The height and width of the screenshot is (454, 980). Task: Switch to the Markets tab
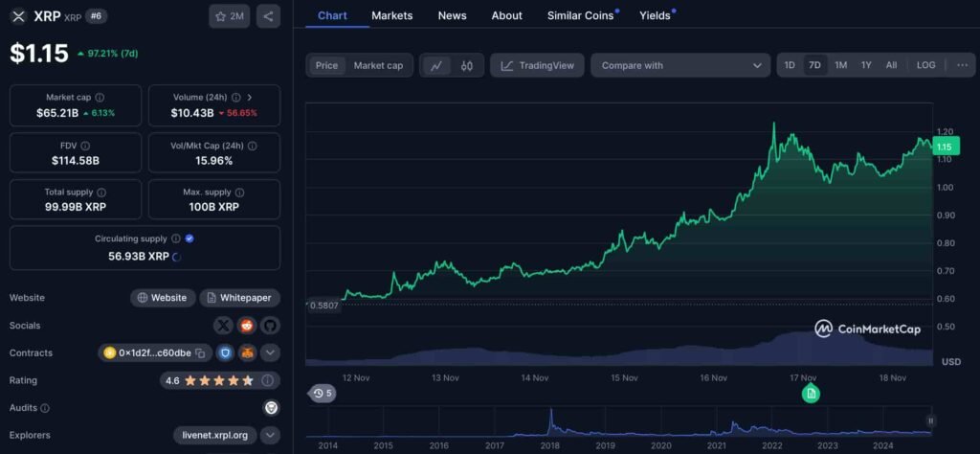(x=391, y=15)
